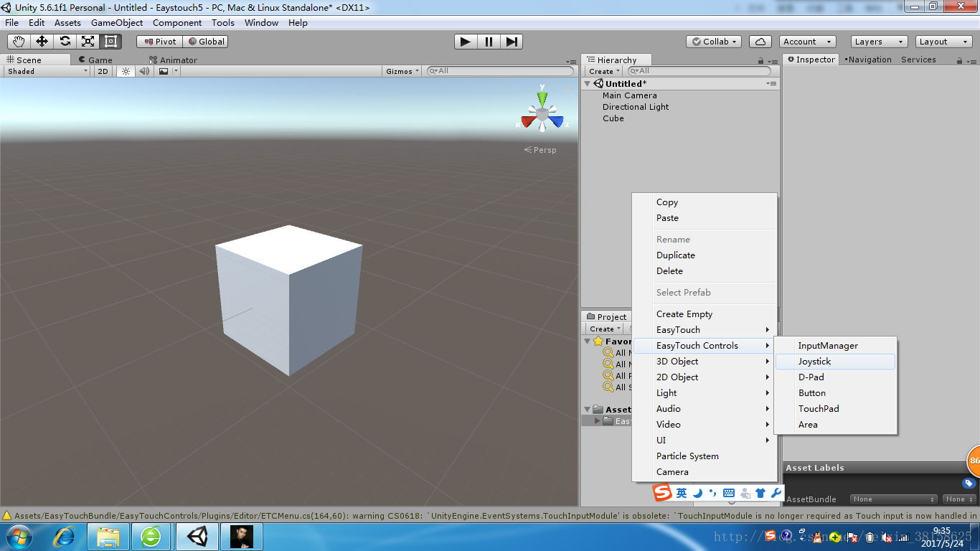Switch to the Navigation tab

[x=868, y=60]
